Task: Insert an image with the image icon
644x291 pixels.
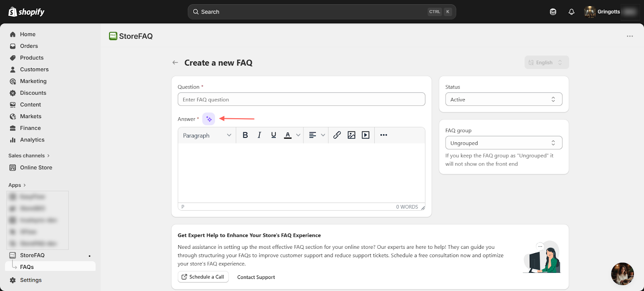Action: coord(351,135)
